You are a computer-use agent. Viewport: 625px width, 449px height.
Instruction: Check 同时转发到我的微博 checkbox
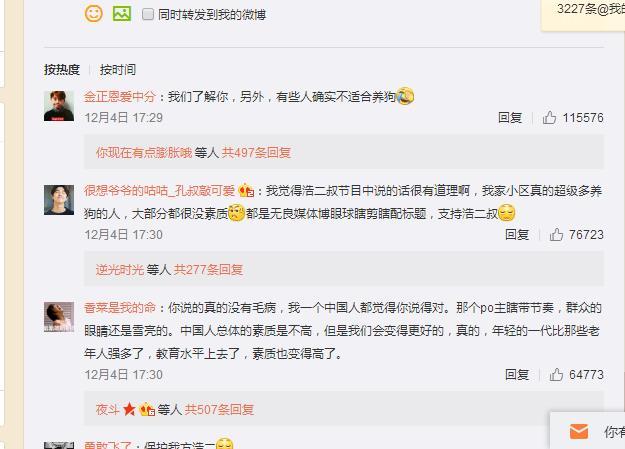[148, 14]
